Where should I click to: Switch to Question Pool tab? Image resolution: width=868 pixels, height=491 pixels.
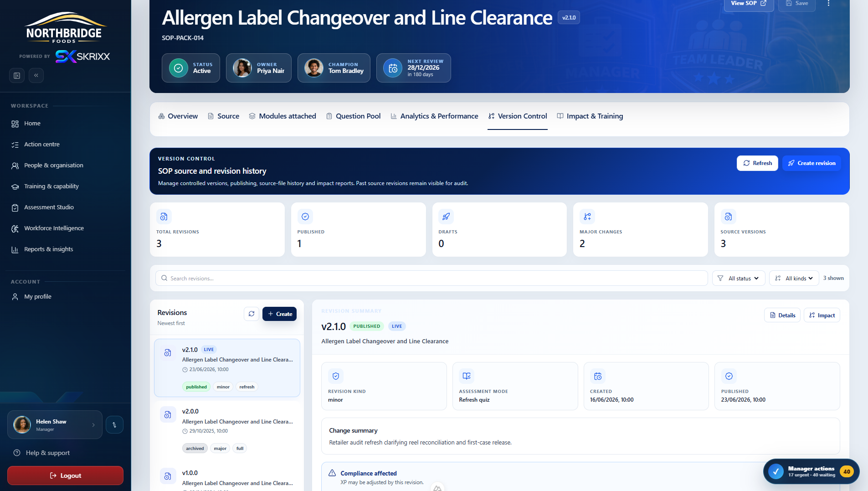point(354,116)
